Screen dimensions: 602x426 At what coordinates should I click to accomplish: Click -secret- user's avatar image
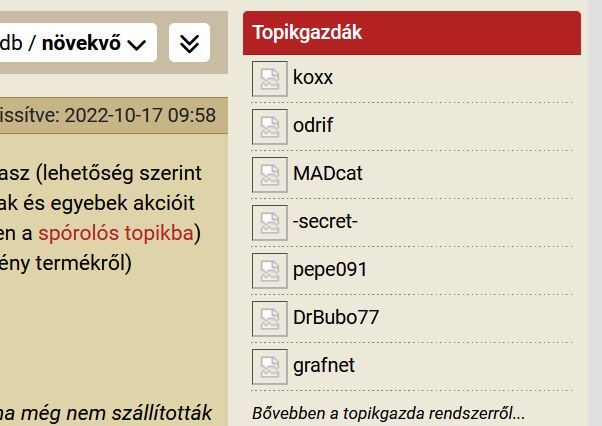[x=269, y=222]
